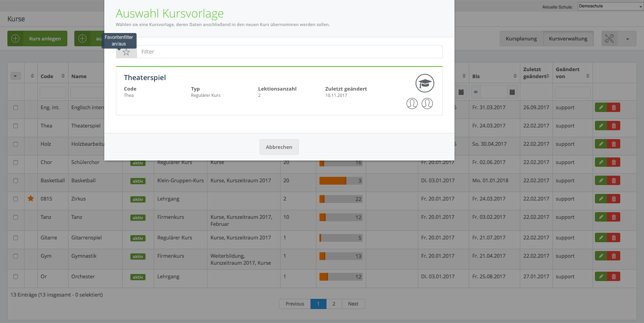Check the Gym row checkbox
Screen dimensions: 644x323
click(x=16, y=256)
